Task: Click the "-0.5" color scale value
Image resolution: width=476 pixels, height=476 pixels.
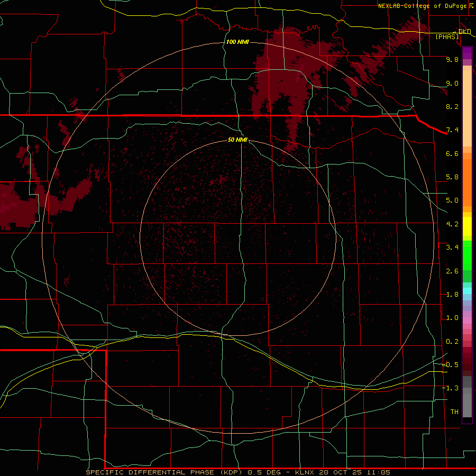Action: click(x=451, y=365)
